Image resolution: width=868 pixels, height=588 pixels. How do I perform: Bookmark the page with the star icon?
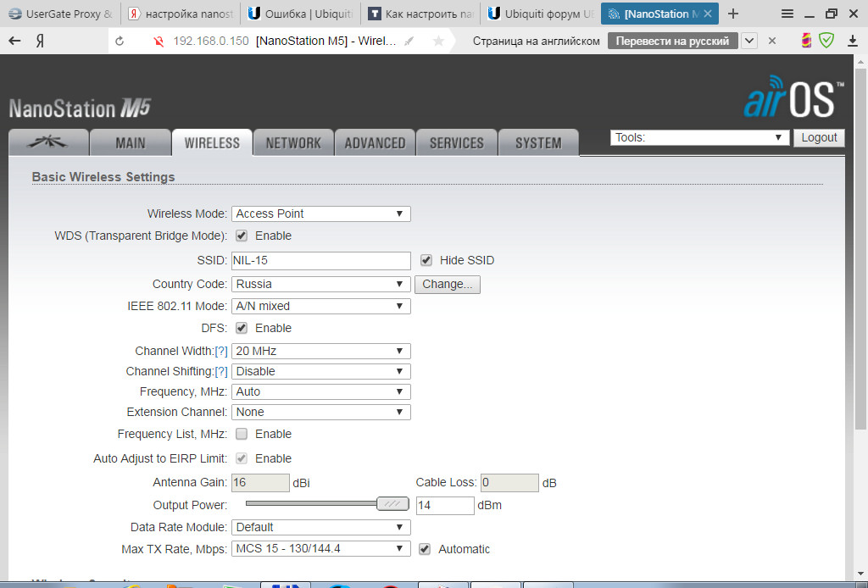(438, 41)
